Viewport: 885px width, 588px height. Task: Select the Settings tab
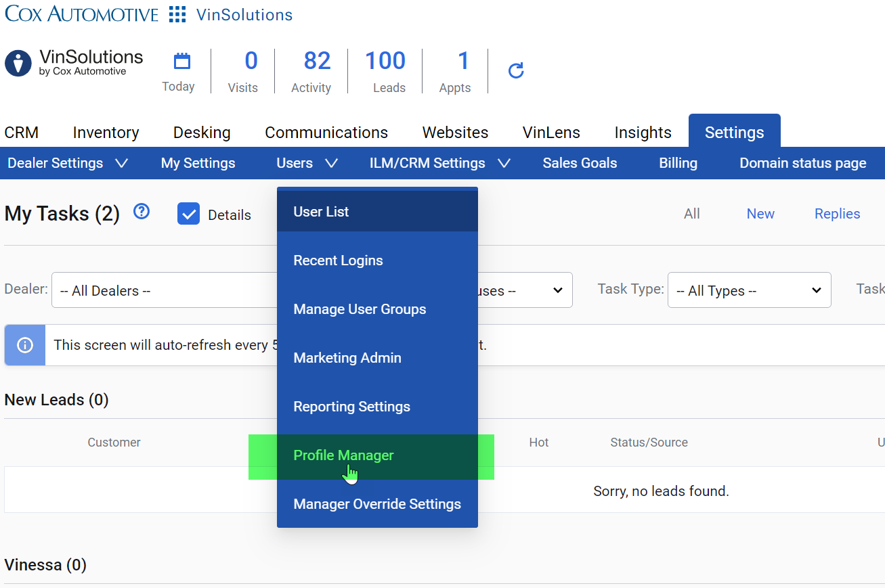click(735, 132)
